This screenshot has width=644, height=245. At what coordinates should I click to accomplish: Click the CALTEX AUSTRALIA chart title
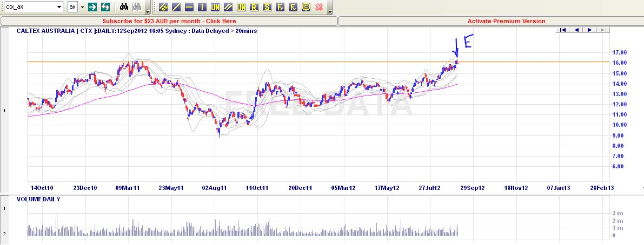click(x=137, y=31)
